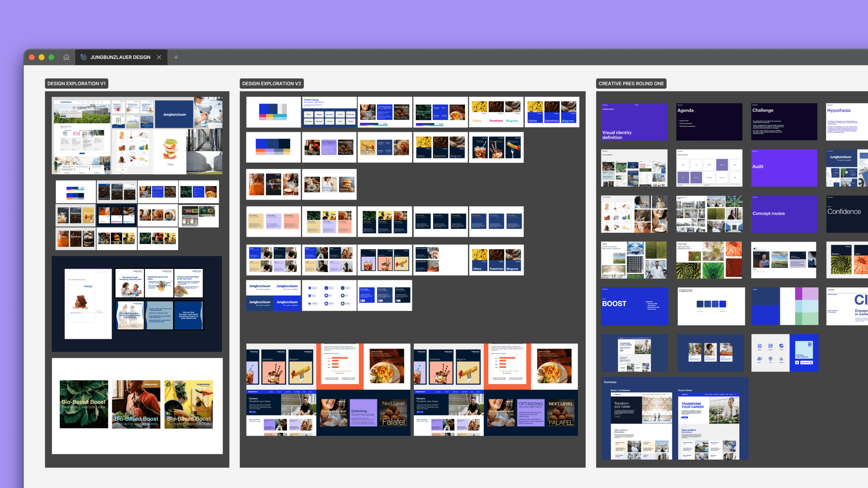Click the yellow minimize window button
This screenshot has width=868, height=488.
(41, 57)
